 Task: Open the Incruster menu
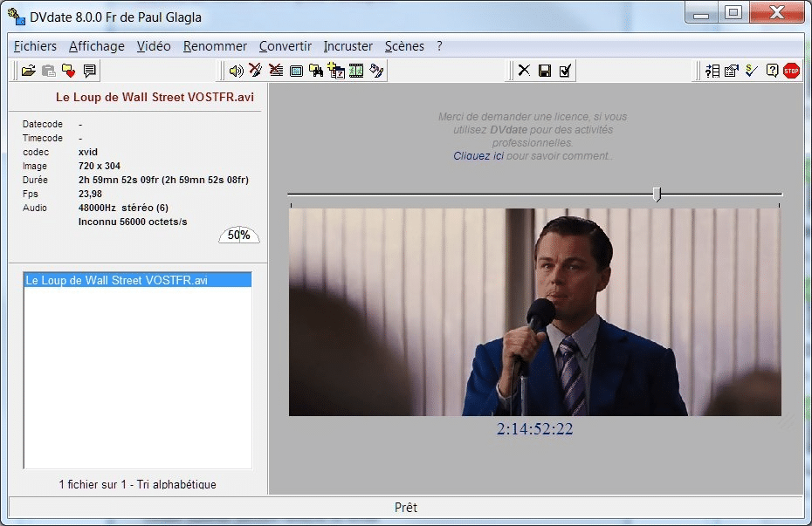[x=348, y=46]
